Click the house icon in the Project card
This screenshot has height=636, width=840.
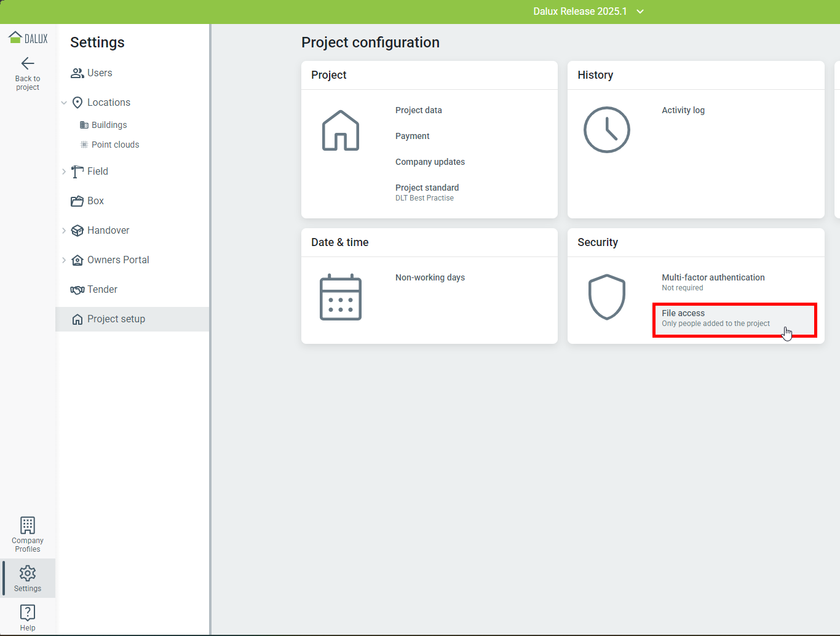(x=341, y=130)
